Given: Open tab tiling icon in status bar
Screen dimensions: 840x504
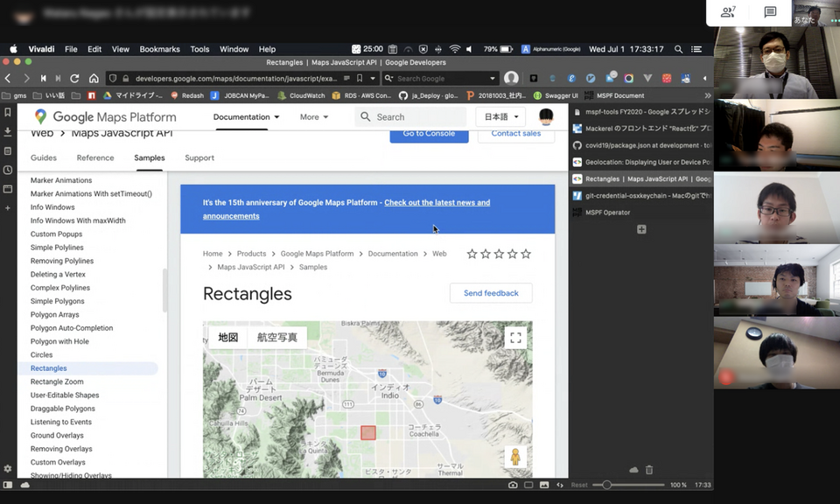Looking at the screenshot, I should (528, 485).
